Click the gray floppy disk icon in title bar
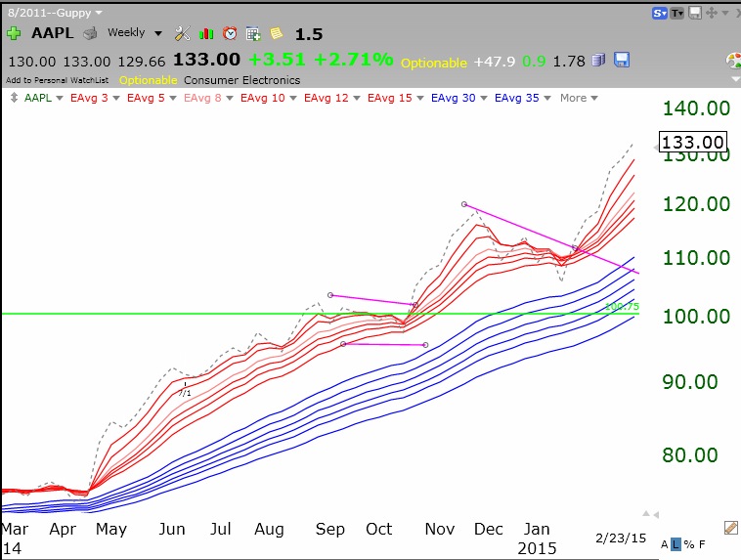This screenshot has height=560, width=741. tap(695, 13)
